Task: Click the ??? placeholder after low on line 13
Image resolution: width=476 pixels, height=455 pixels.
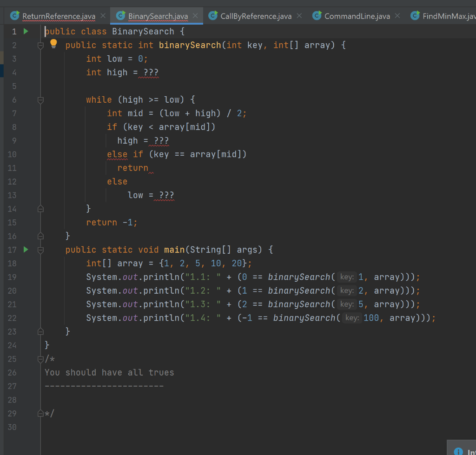Action: coord(166,195)
